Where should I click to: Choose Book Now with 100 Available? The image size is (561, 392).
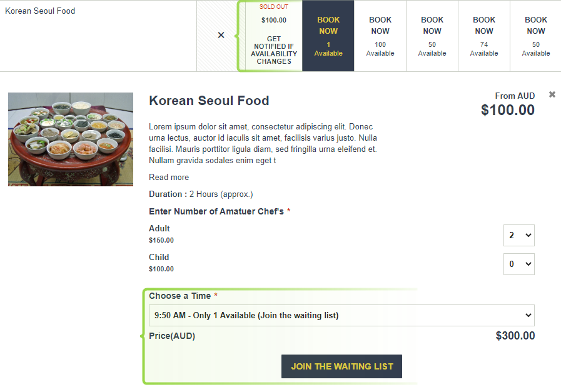pos(380,36)
